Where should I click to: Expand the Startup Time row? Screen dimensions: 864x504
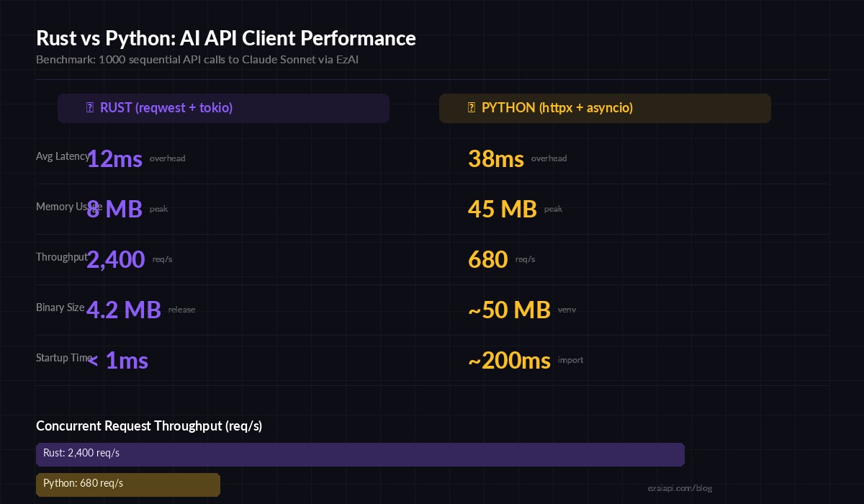[x=64, y=358]
